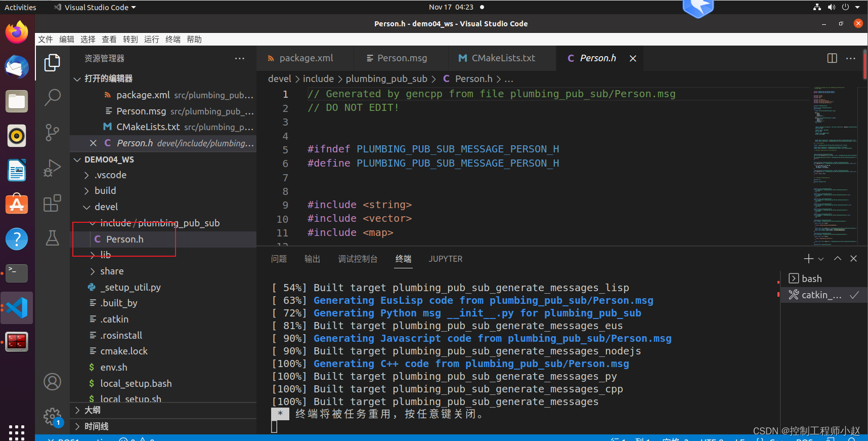Show applications grid in the dock
This screenshot has height=441, width=868.
coord(17,432)
